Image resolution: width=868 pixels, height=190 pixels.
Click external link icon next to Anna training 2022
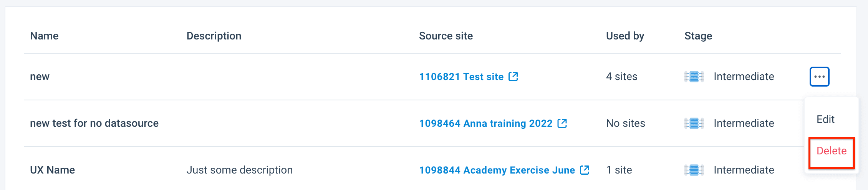[562, 123]
